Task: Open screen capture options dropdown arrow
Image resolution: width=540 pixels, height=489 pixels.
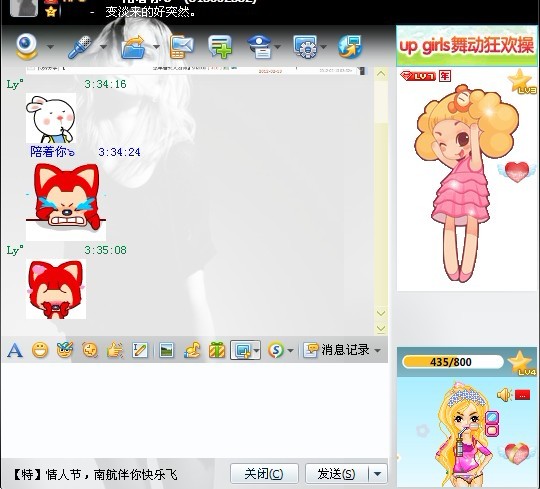Action: point(257,350)
